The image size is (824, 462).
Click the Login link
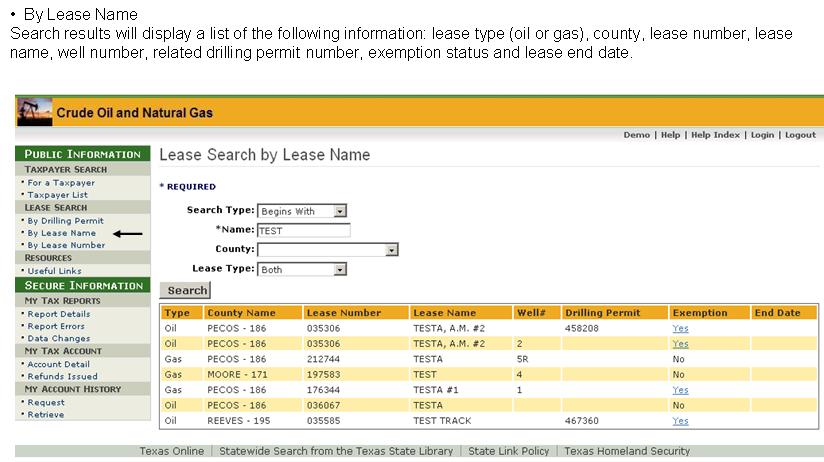point(762,135)
